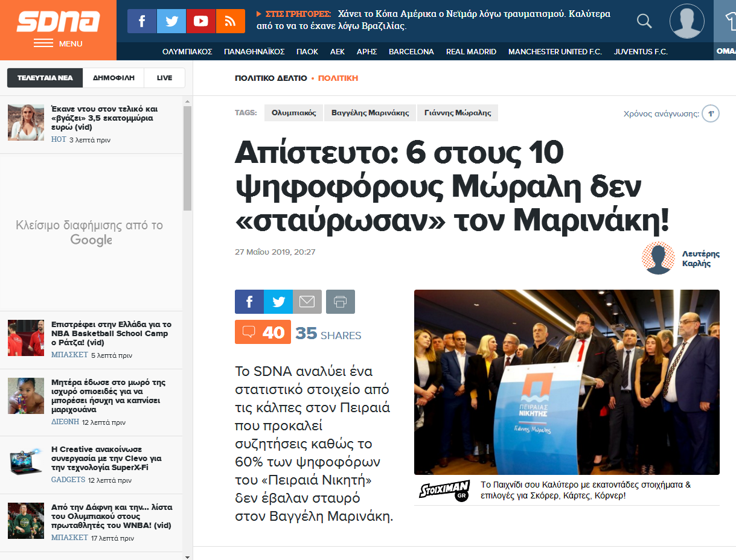Click the 35 SHARES counter
This screenshot has width=736, height=560.
click(x=328, y=334)
